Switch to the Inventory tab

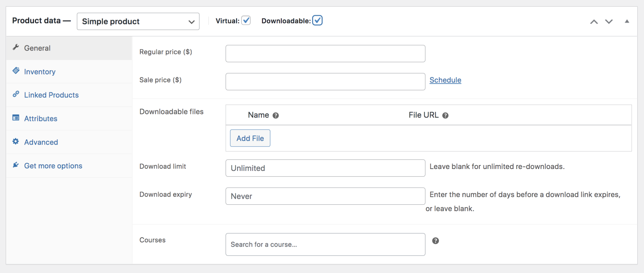69,71
